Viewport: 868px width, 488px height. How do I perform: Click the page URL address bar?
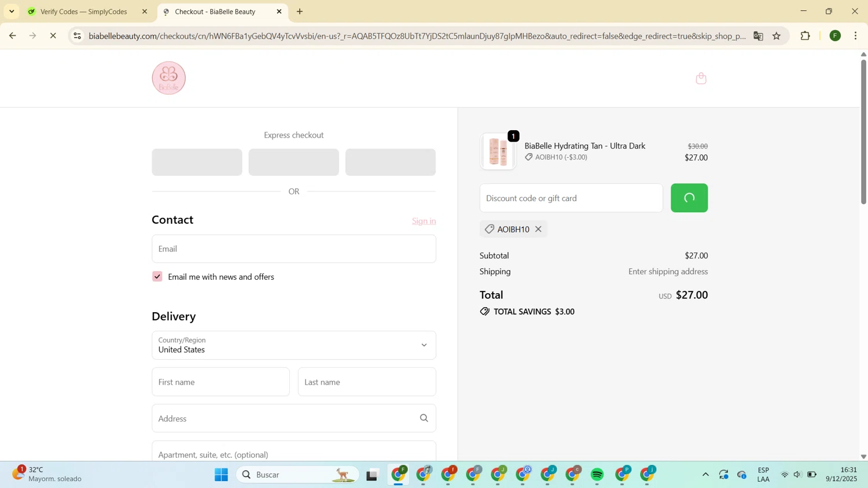point(417,36)
